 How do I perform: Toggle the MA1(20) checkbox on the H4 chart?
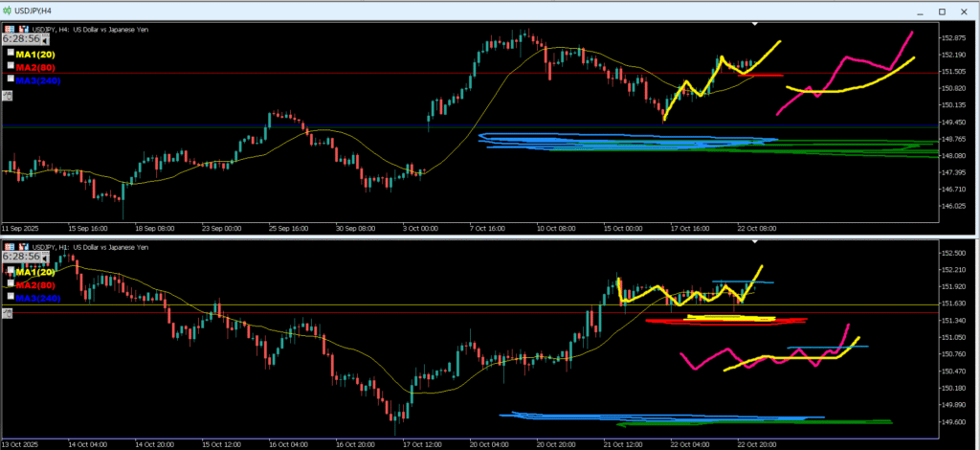10,54
